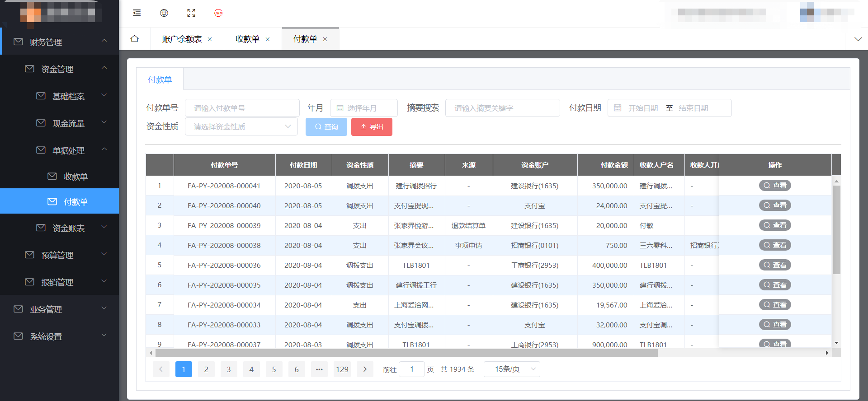Focus the 付款单号 input field

click(x=242, y=108)
